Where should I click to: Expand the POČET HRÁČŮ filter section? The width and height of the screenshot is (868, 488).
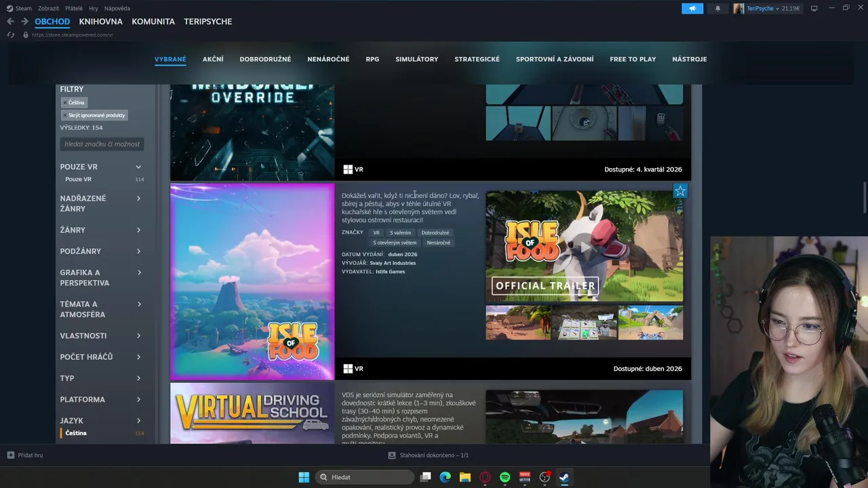(x=102, y=357)
